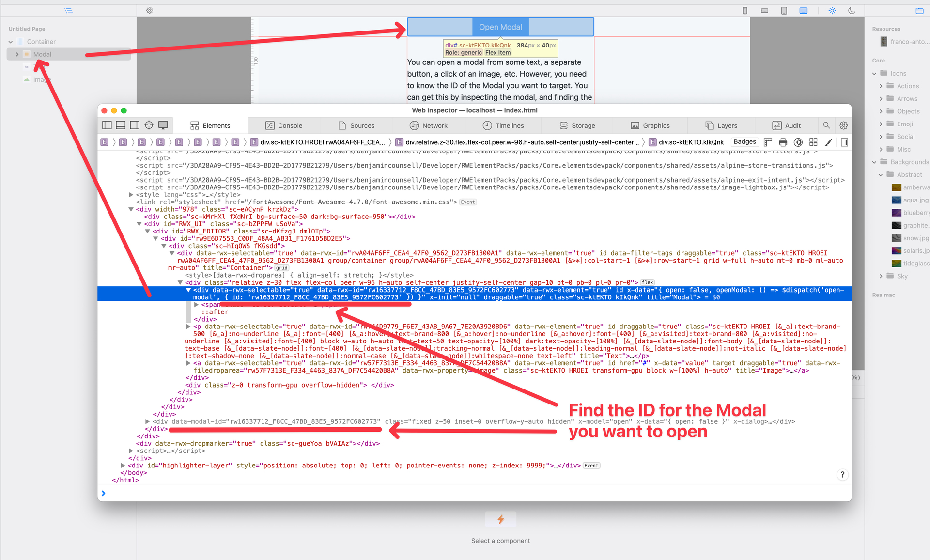Image resolution: width=930 pixels, height=560 pixels.
Task: Open page settings gear icon
Action: [150, 11]
